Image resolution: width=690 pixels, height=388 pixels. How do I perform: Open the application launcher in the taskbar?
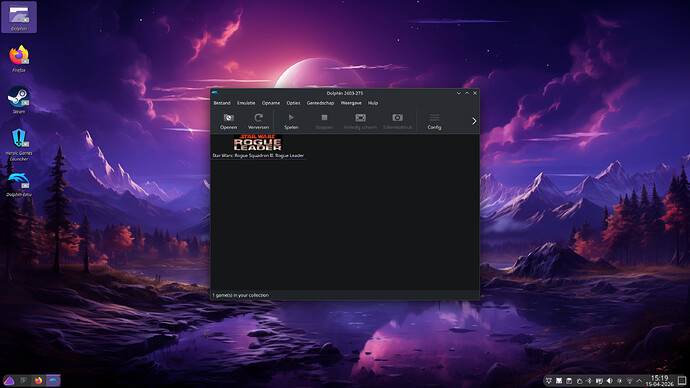(x=9, y=381)
